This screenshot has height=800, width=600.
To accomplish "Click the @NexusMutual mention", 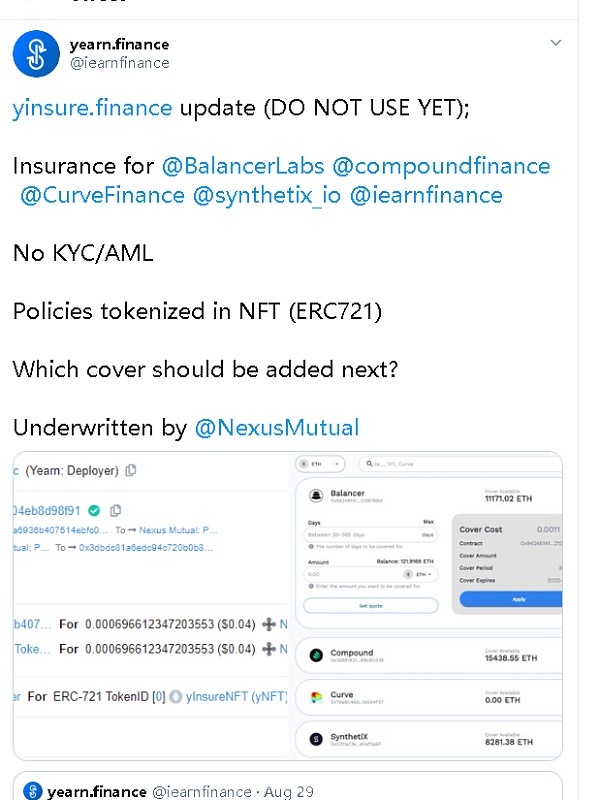I will pos(276,428).
